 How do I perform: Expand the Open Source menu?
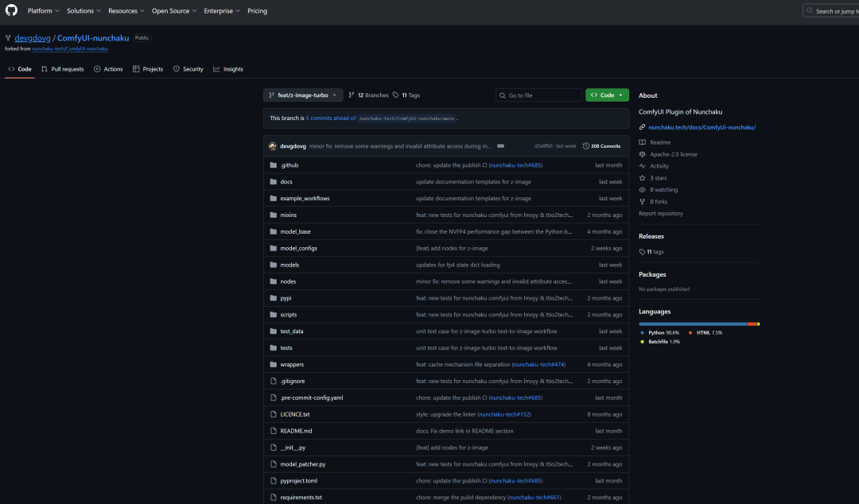[174, 10]
